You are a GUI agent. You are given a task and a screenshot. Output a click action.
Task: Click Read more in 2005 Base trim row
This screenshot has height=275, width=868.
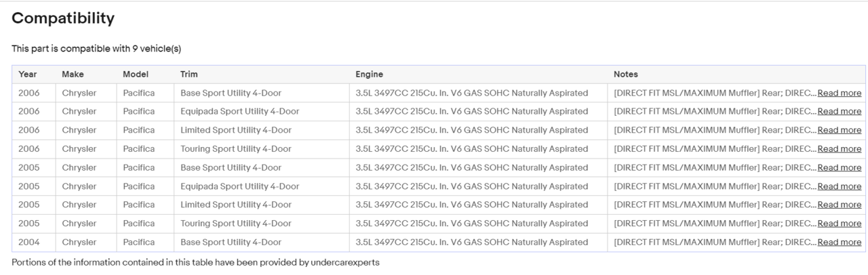[839, 167]
